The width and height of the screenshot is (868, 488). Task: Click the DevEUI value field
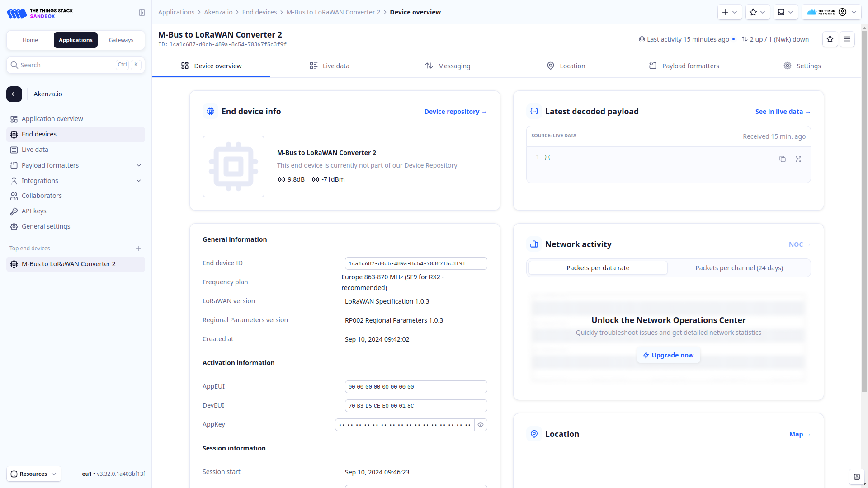pos(416,406)
